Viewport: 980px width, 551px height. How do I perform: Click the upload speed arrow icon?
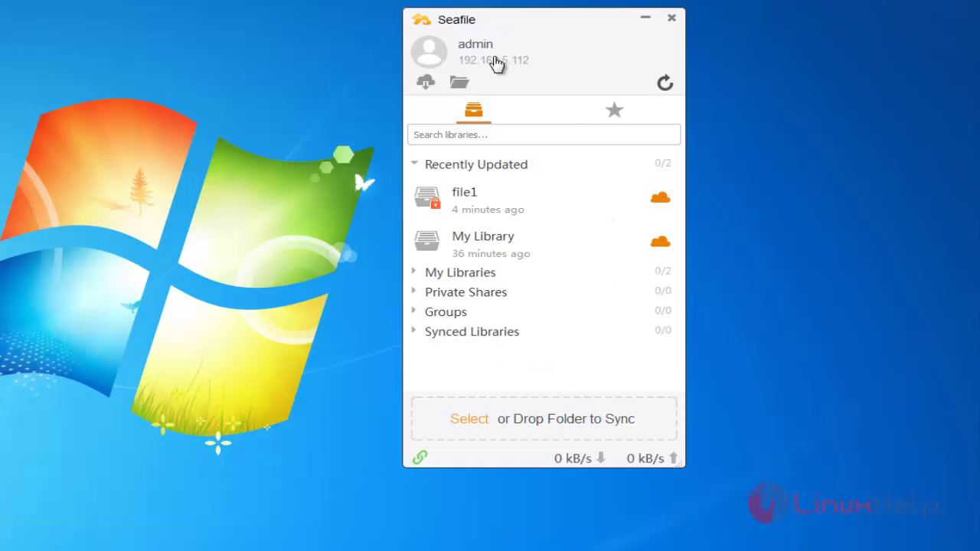point(674,458)
